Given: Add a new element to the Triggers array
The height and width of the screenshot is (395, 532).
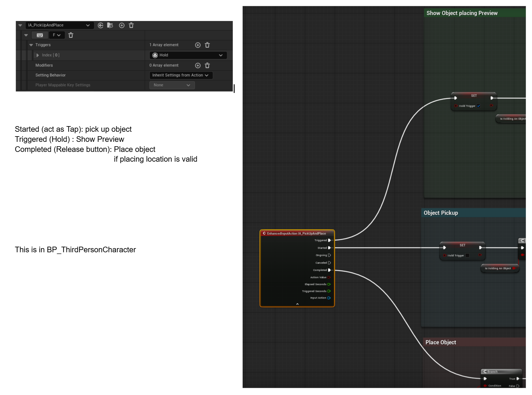Looking at the screenshot, I should coord(198,45).
